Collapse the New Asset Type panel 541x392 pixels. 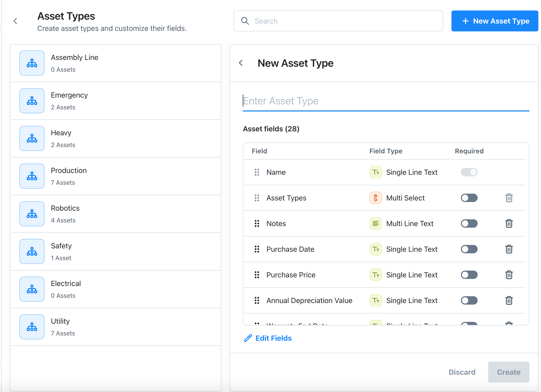[x=241, y=63]
